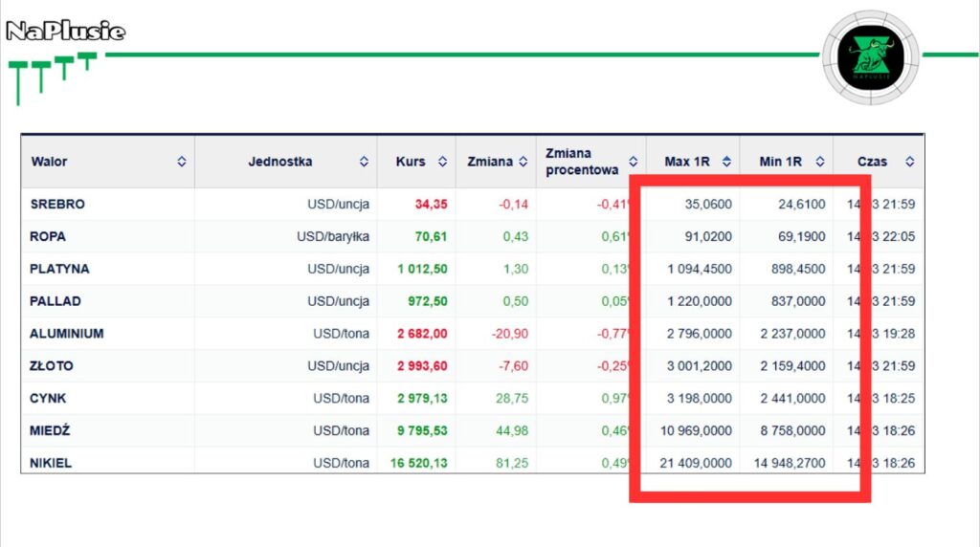Click ZŁOTO yearly max 3 001,2000

(700, 366)
